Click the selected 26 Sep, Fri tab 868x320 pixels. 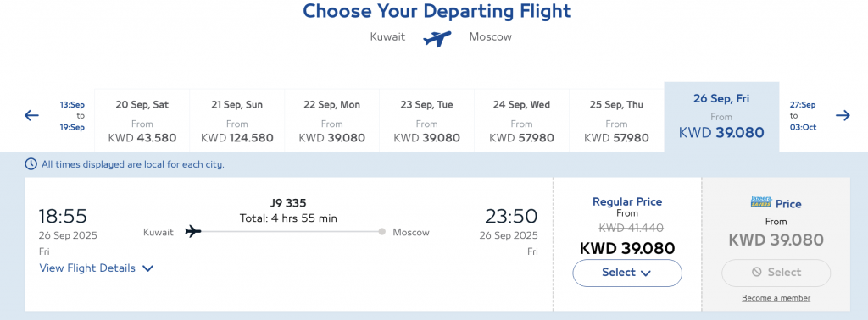point(721,117)
